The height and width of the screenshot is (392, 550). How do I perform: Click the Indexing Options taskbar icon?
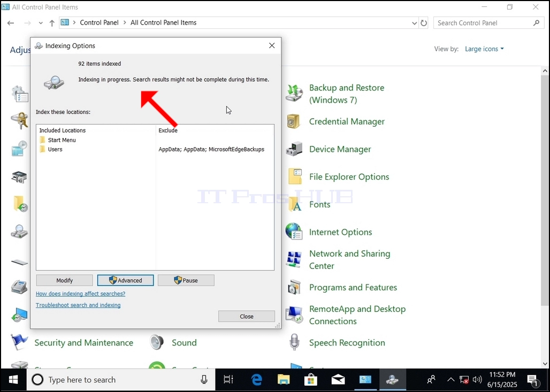tap(392, 380)
